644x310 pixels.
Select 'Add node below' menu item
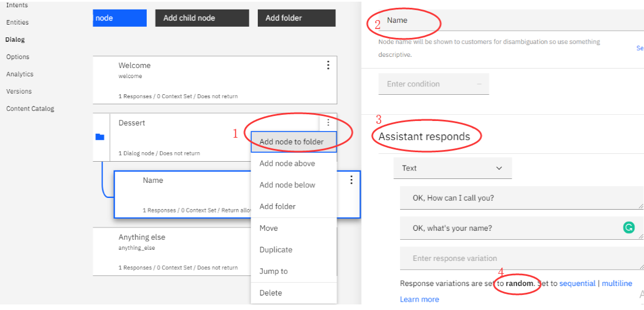coord(287,185)
